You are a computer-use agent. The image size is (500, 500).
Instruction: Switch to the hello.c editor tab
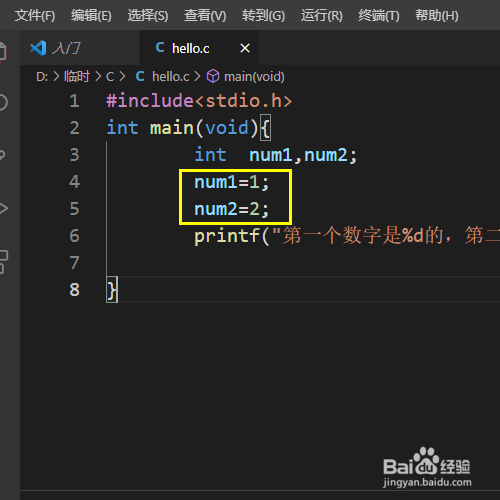[x=199, y=48]
